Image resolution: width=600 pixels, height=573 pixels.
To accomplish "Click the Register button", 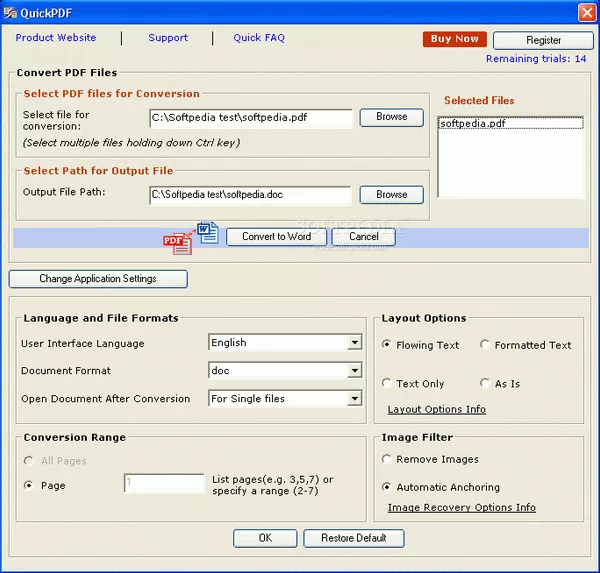I will tap(543, 40).
